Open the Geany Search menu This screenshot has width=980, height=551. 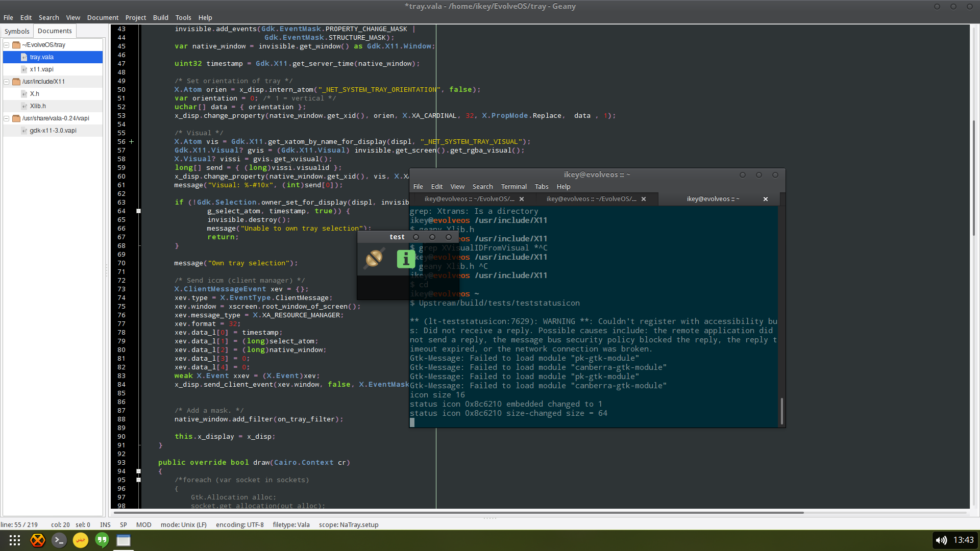(x=49, y=17)
